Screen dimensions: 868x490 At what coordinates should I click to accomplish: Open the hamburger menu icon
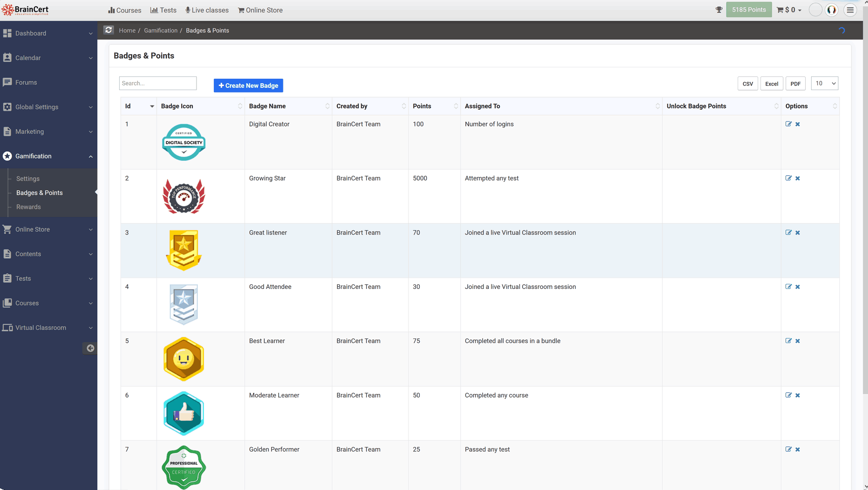click(x=850, y=10)
